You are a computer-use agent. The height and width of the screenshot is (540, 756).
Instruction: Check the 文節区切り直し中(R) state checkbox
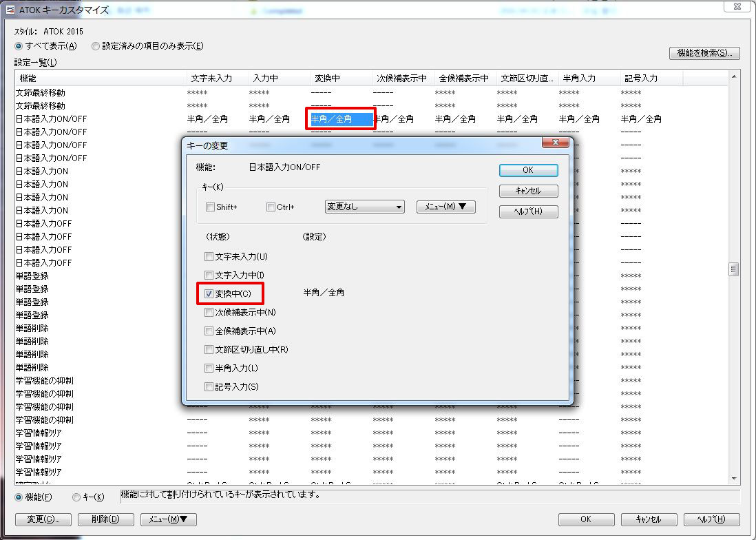coord(209,350)
